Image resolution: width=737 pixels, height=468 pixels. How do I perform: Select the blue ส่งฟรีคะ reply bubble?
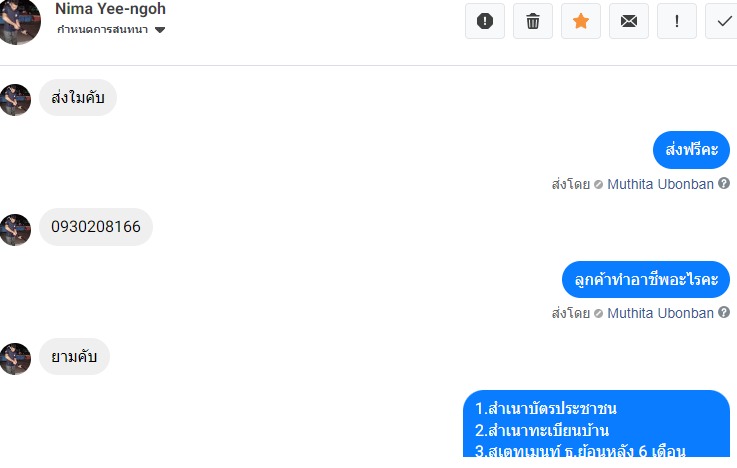click(691, 150)
